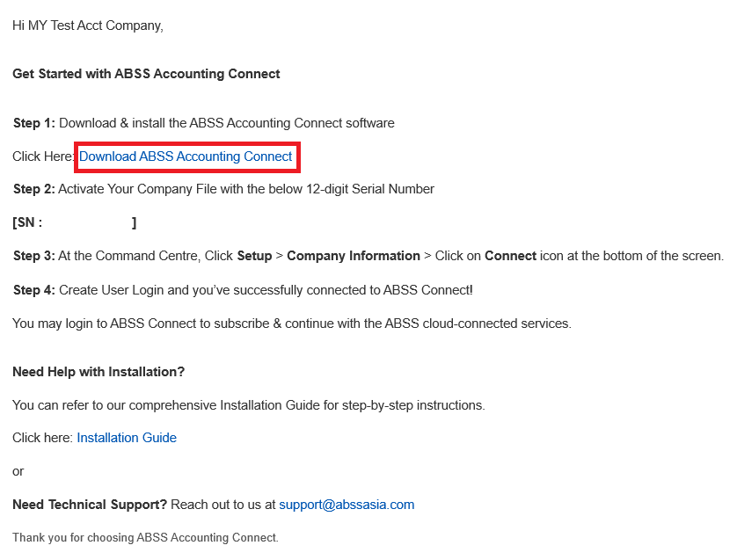
Task: Click the "Need Help with Installation?" heading
Action: (x=99, y=372)
